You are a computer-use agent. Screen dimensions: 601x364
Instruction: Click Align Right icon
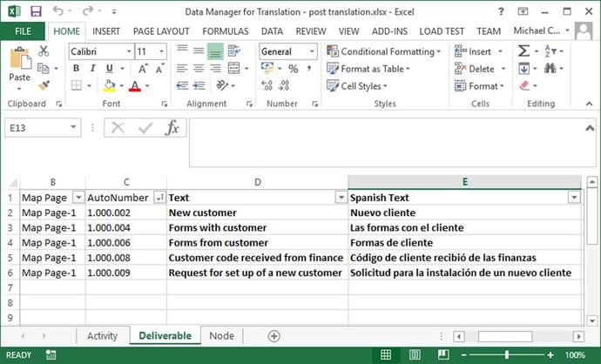point(215,69)
